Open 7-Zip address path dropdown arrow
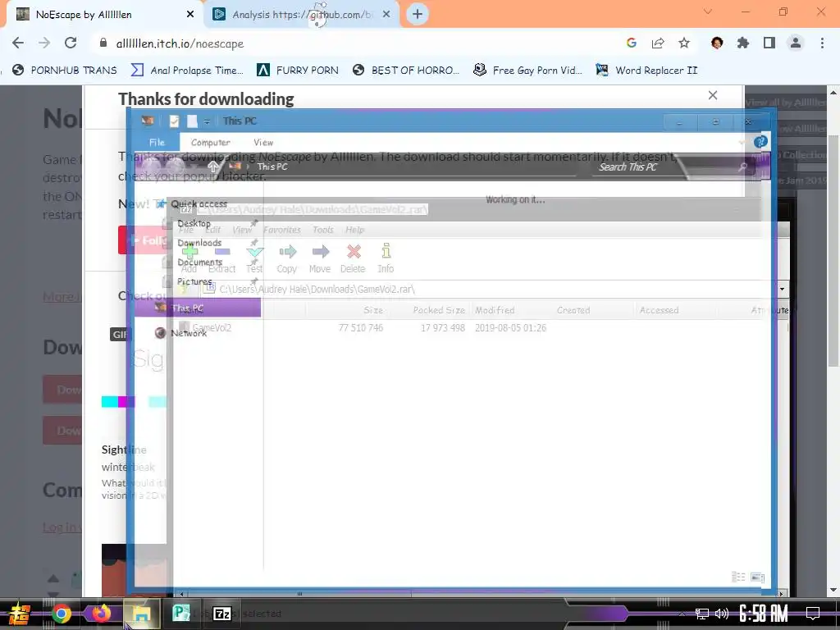This screenshot has width=840, height=630. 782,290
